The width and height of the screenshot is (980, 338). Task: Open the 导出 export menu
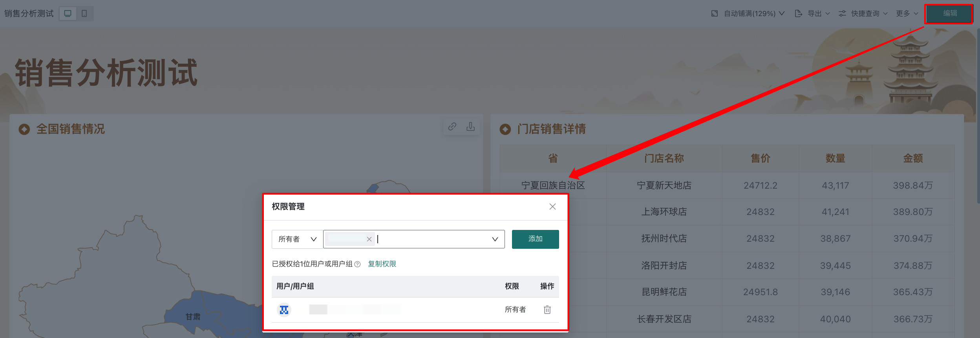tap(812, 13)
